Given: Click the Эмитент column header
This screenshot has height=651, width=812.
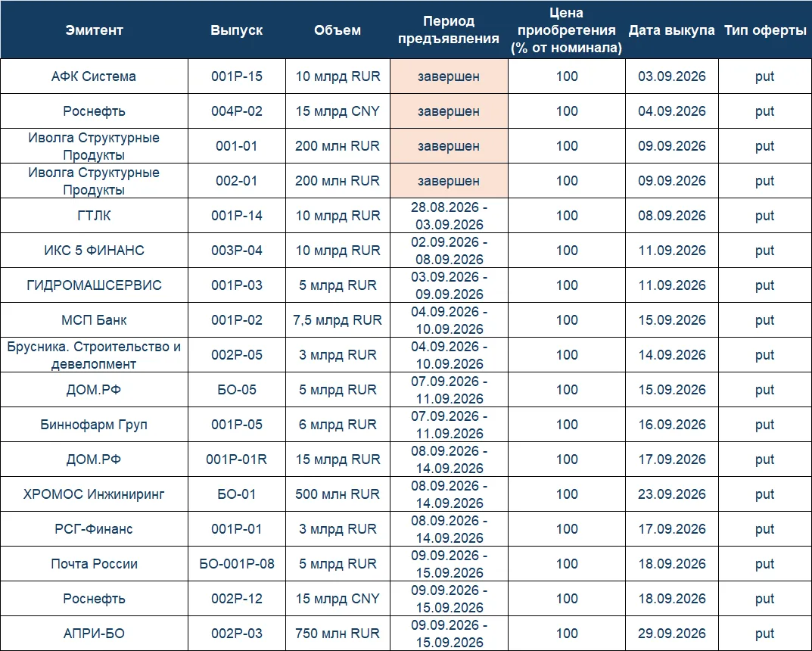Looking at the screenshot, I should 94,30.
